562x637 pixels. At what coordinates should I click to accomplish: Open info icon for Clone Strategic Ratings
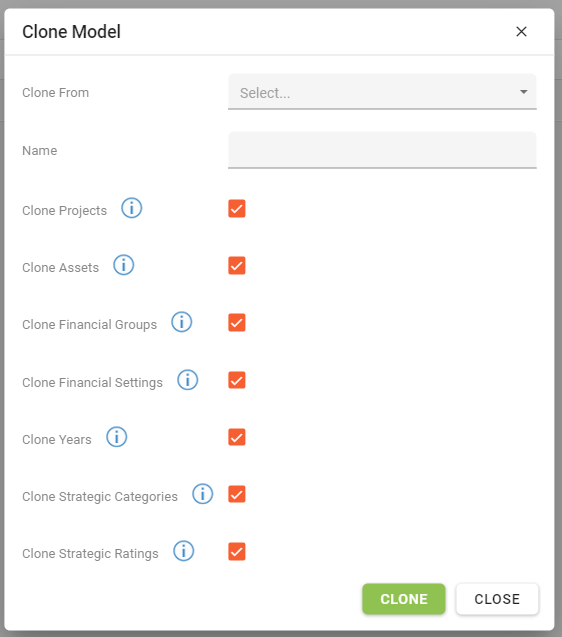pyautogui.click(x=184, y=551)
